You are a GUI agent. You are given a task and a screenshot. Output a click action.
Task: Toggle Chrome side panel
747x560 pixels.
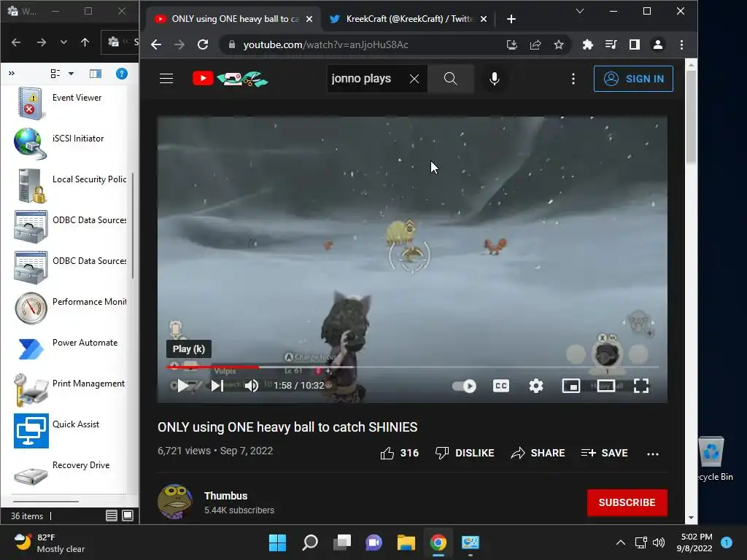pos(635,44)
